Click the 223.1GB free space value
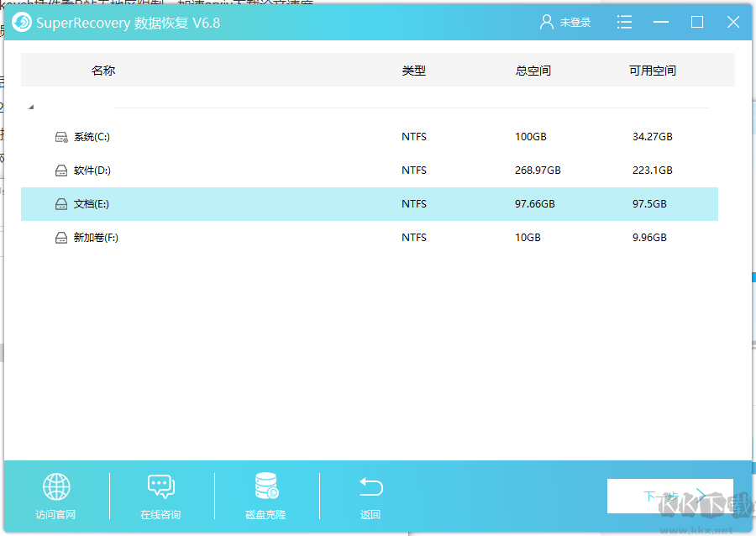Viewport: 756px width, 536px height. pos(653,171)
